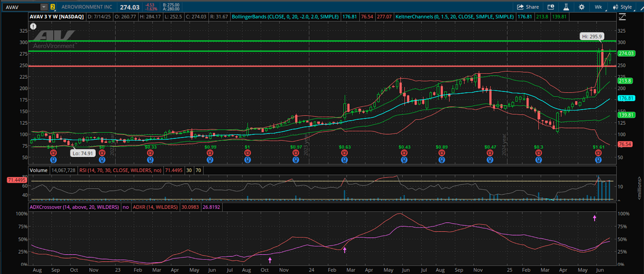Image resolution: width=644 pixels, height=274 pixels.
Task: Click the conference call phone icon under $0.63
Action: pos(345,153)
